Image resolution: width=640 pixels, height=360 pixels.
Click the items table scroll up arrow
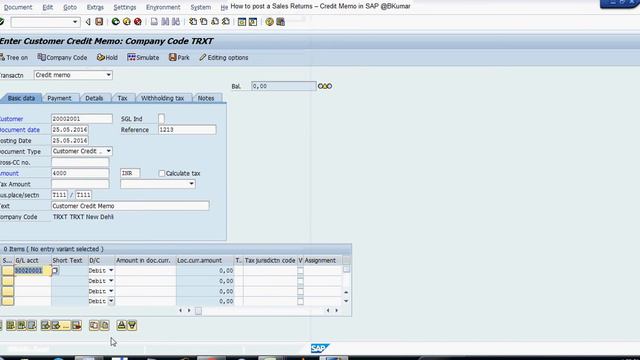[346, 292]
